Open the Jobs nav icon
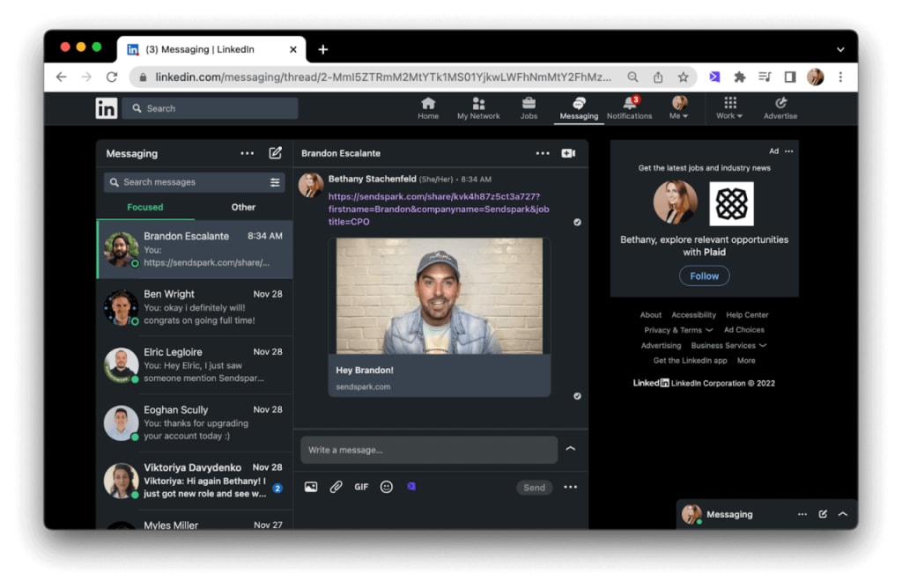 point(529,108)
